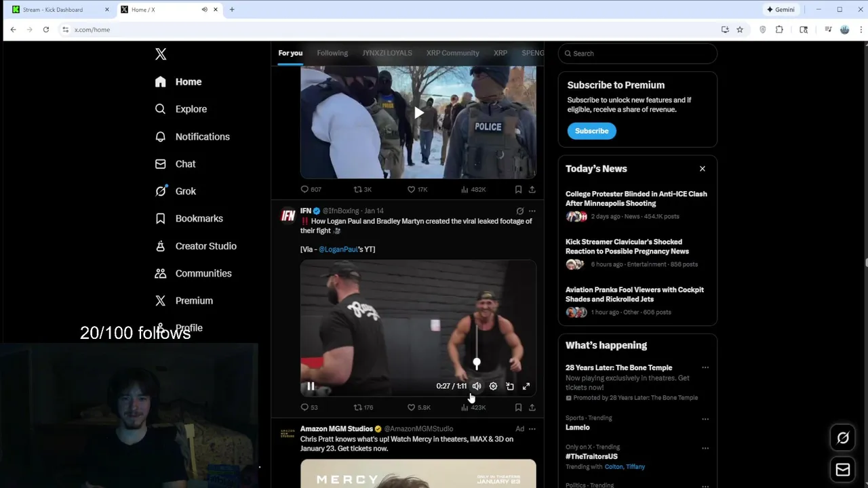Open Communities in the sidebar
Screen dimensions: 868x488
click(193, 273)
